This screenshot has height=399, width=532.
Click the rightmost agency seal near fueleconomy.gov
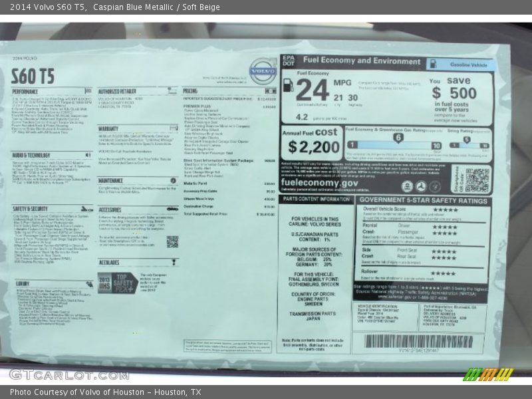tap(435, 186)
